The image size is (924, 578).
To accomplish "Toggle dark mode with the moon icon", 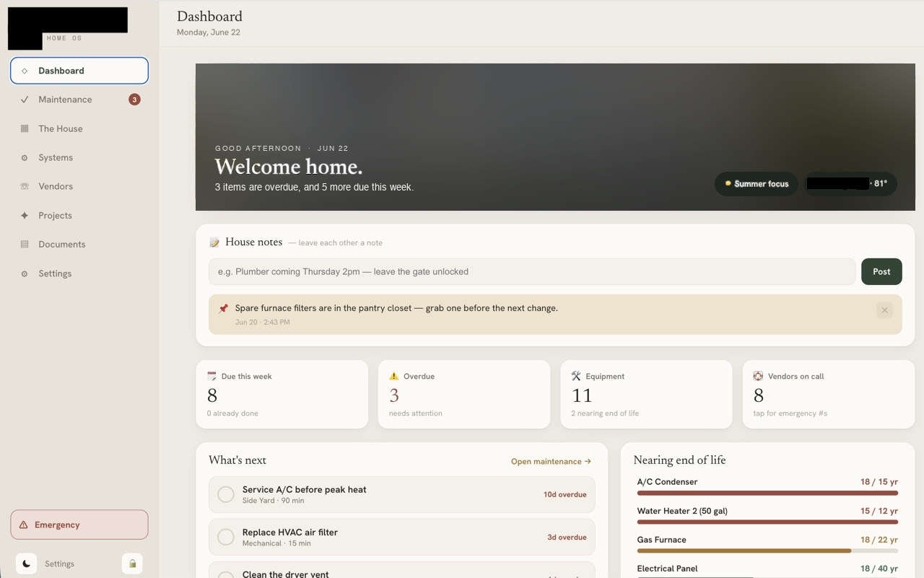I will (x=26, y=564).
